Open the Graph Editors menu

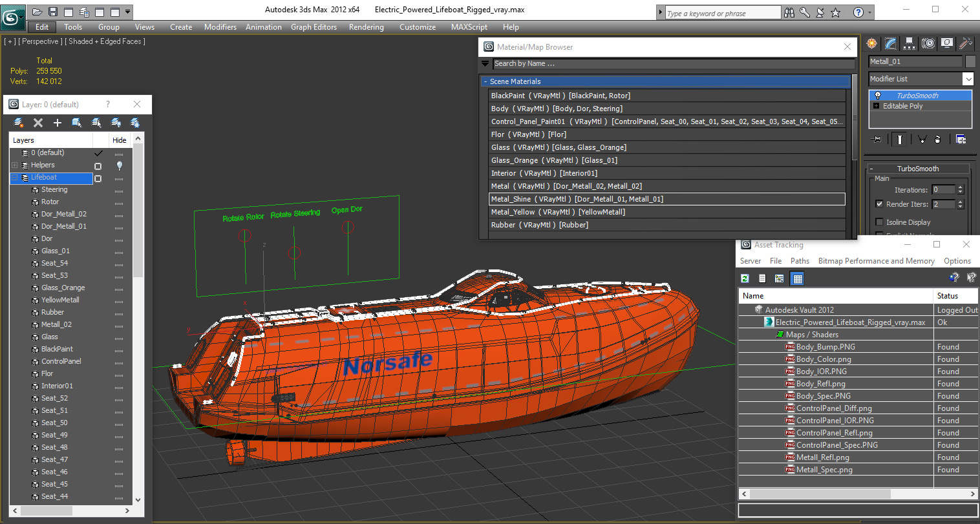tap(314, 27)
